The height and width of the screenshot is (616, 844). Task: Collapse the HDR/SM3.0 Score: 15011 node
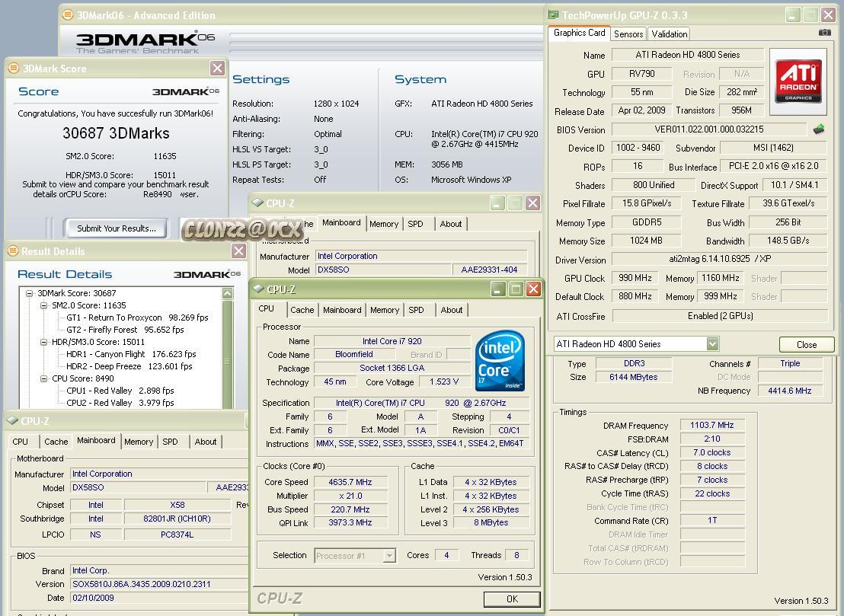coord(43,342)
